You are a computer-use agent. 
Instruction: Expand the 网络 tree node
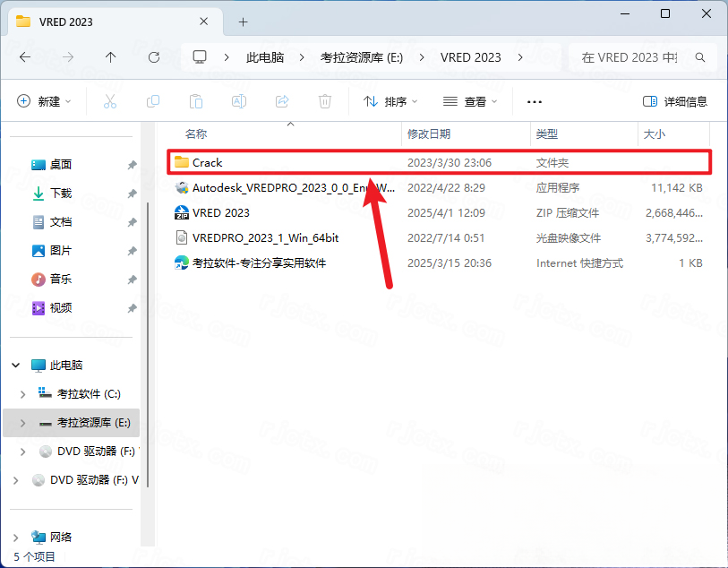16,538
